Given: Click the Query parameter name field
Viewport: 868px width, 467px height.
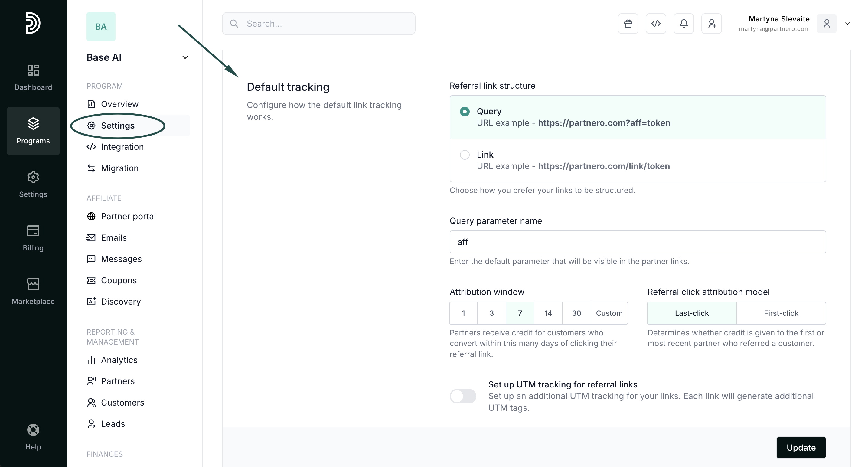Looking at the screenshot, I should pos(637,242).
